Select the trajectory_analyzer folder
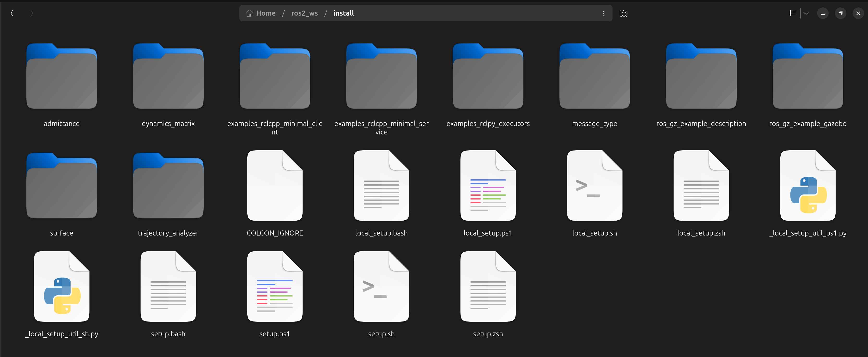 [x=168, y=186]
